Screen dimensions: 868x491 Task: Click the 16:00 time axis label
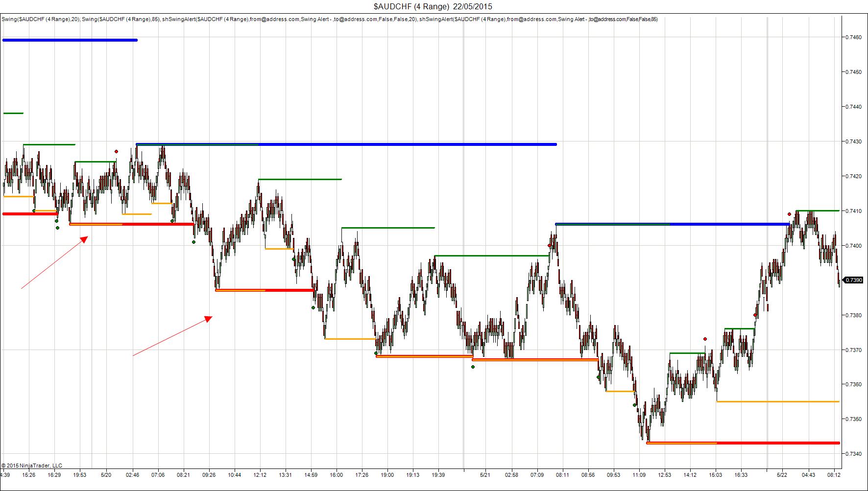click(337, 475)
